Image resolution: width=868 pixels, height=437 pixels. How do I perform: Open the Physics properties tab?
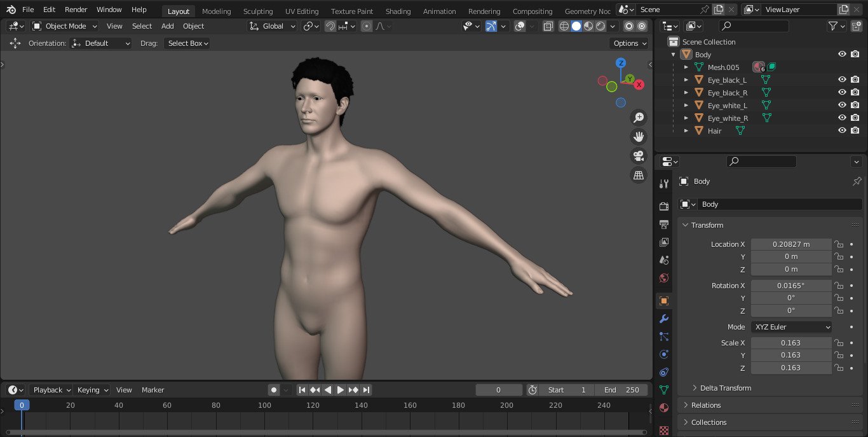(664, 354)
